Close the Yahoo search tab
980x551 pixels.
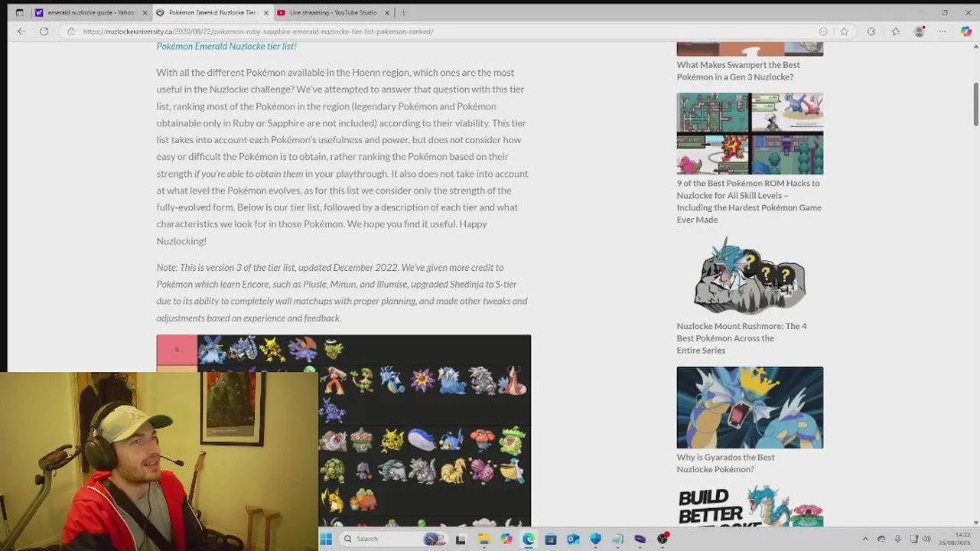tap(145, 12)
